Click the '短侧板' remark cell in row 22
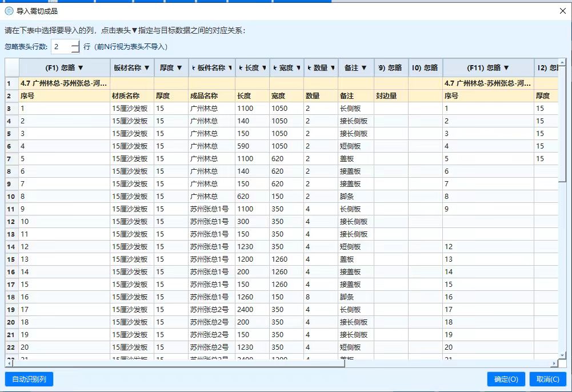572x392 pixels. [356, 347]
